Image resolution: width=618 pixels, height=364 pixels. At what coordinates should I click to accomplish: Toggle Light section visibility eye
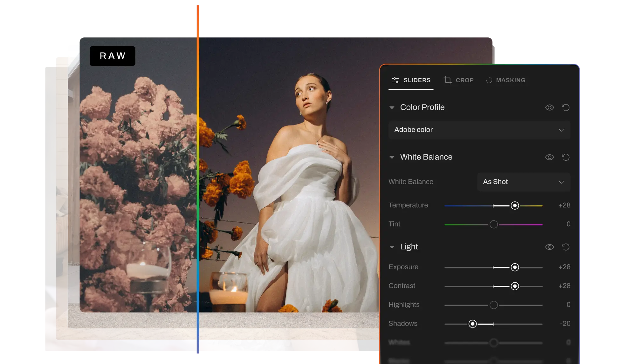[x=549, y=247]
